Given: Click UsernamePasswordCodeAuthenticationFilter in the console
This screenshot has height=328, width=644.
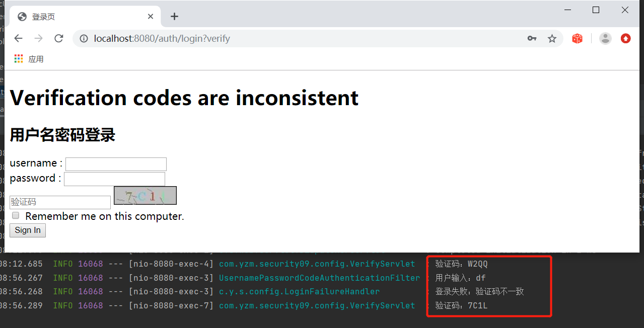Looking at the screenshot, I should click(x=319, y=278).
